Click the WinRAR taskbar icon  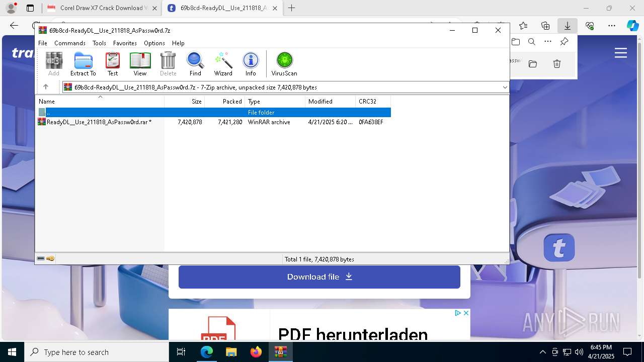pos(280,352)
